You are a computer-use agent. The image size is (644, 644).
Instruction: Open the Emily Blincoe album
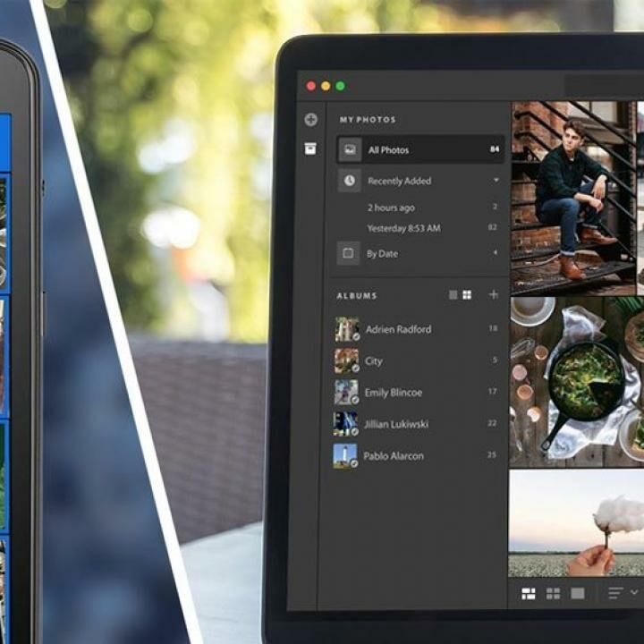(x=417, y=393)
